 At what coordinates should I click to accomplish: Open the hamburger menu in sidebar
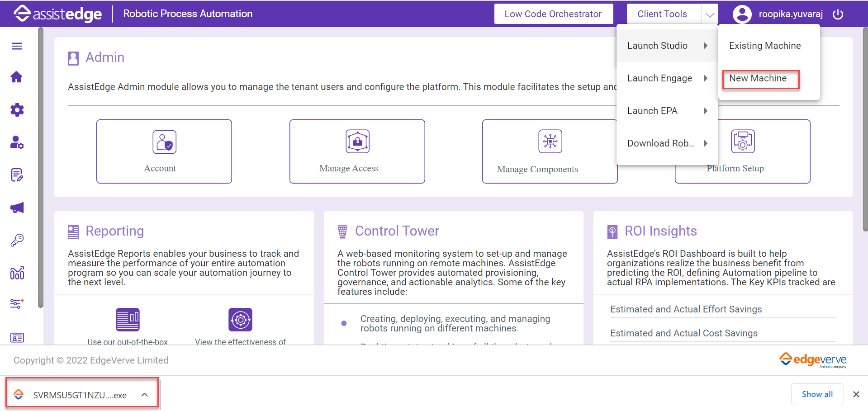[17, 46]
